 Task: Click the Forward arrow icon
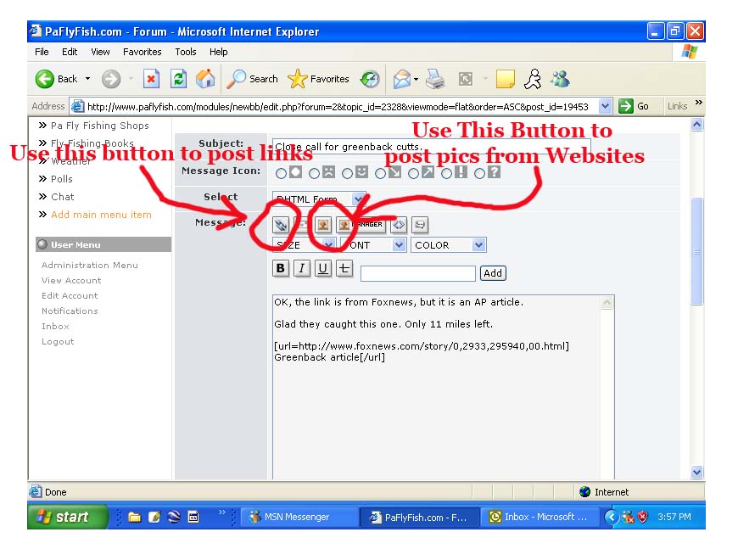tap(111, 79)
